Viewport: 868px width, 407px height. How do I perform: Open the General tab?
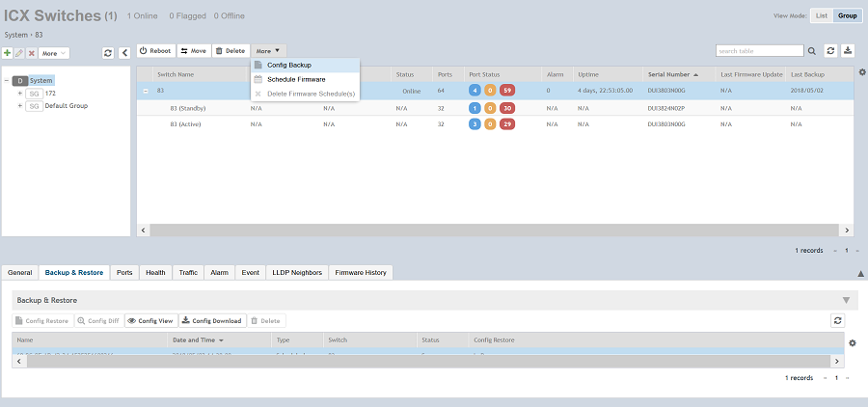pos(20,272)
